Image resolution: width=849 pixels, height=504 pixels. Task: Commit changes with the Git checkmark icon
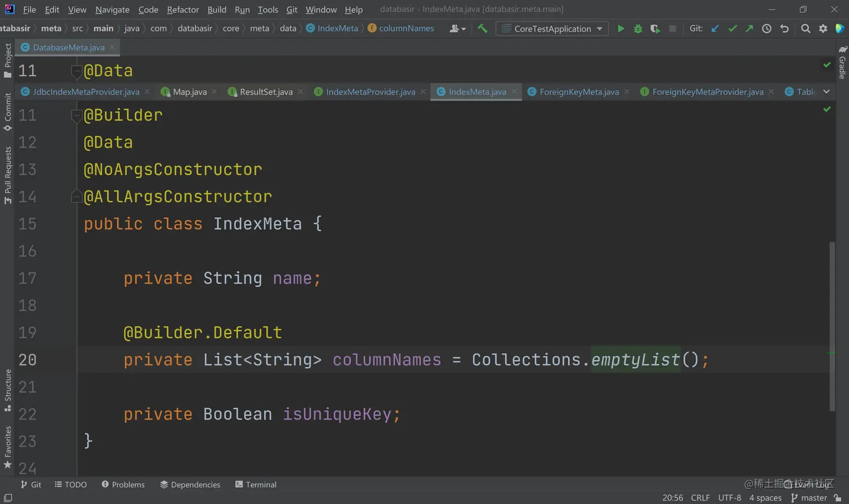click(x=732, y=29)
